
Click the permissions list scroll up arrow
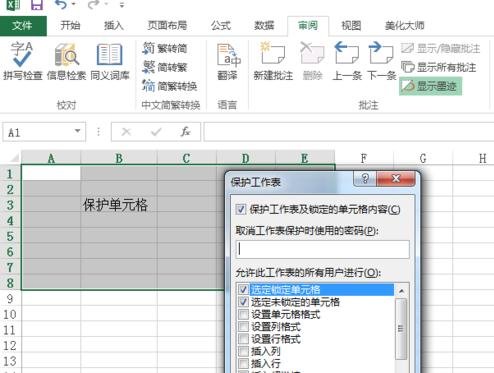click(401, 291)
